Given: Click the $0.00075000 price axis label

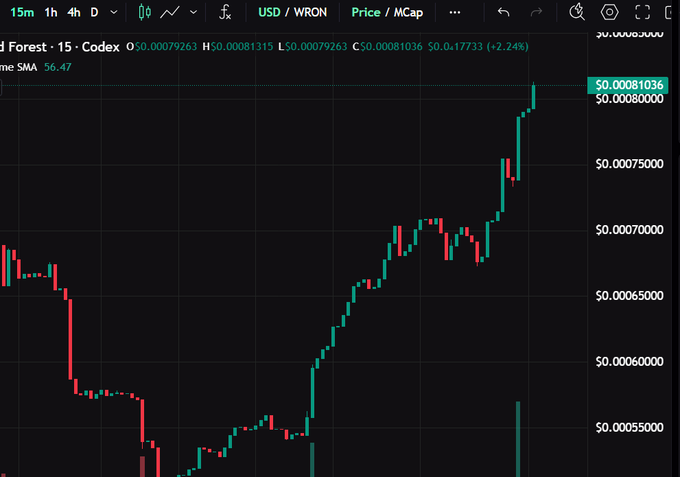Looking at the screenshot, I should click(x=629, y=164).
